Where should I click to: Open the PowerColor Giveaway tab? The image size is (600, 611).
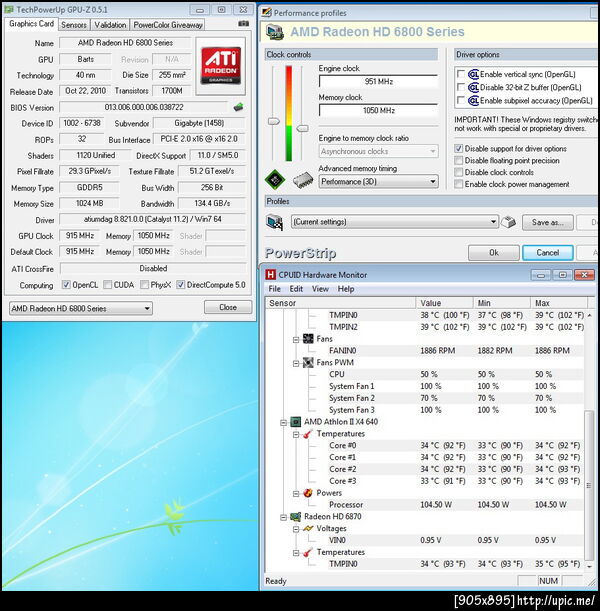(168, 25)
